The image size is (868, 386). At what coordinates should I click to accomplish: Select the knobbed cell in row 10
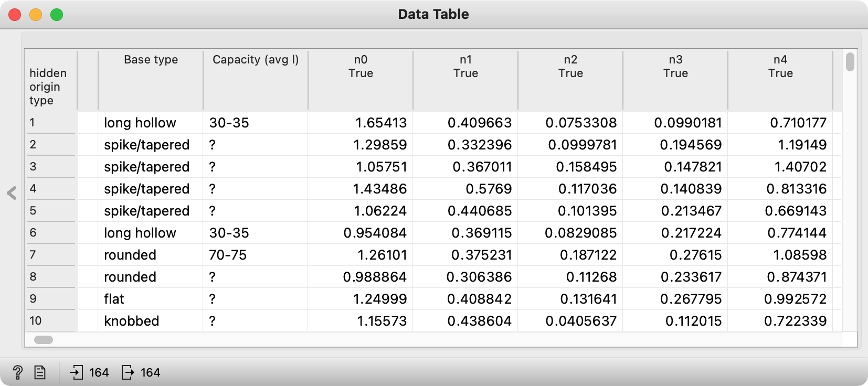coord(150,321)
